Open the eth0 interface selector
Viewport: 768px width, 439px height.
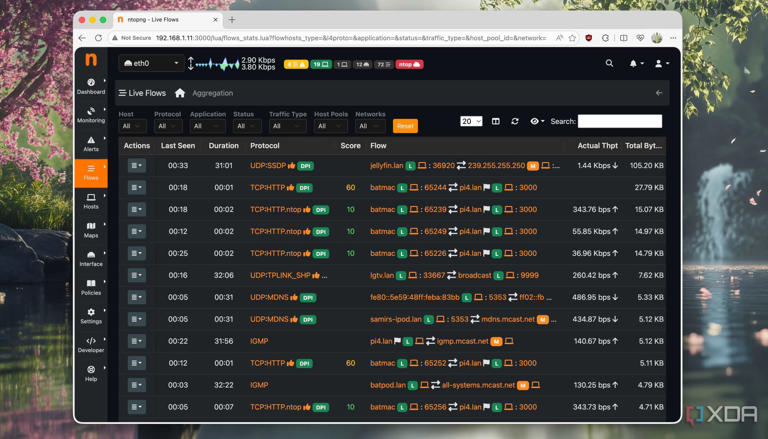point(151,63)
